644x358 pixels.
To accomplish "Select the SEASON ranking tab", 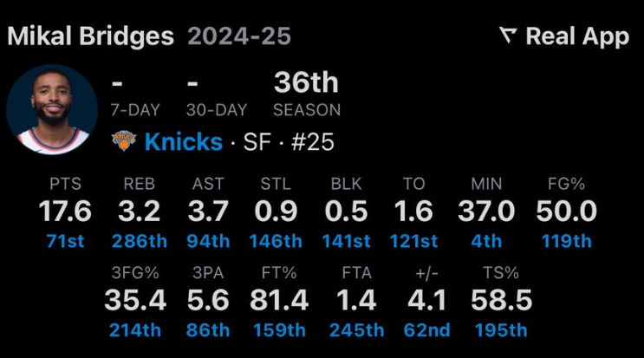I will (306, 110).
